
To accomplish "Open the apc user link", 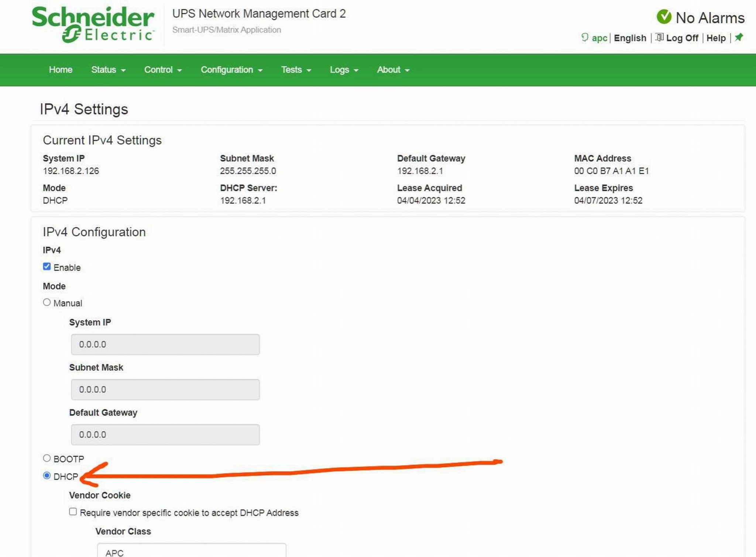I will [x=599, y=38].
